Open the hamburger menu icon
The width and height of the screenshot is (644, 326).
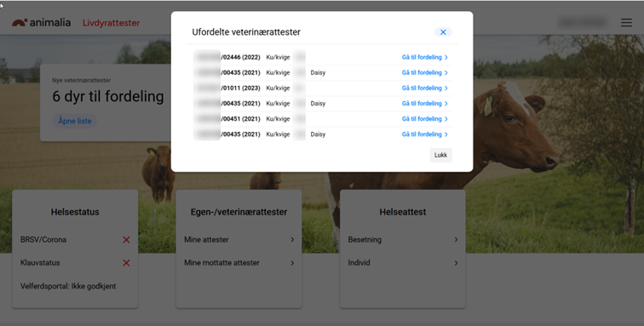[x=626, y=23]
